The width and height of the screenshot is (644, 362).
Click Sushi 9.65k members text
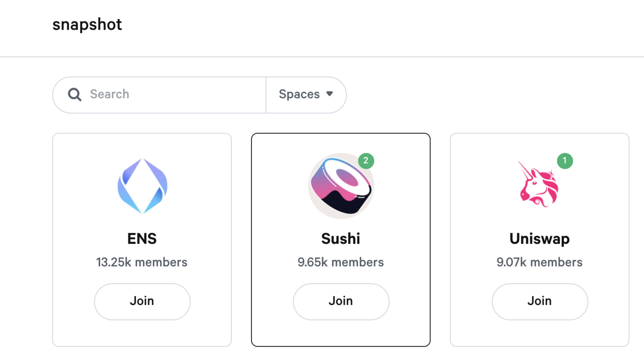point(341,262)
